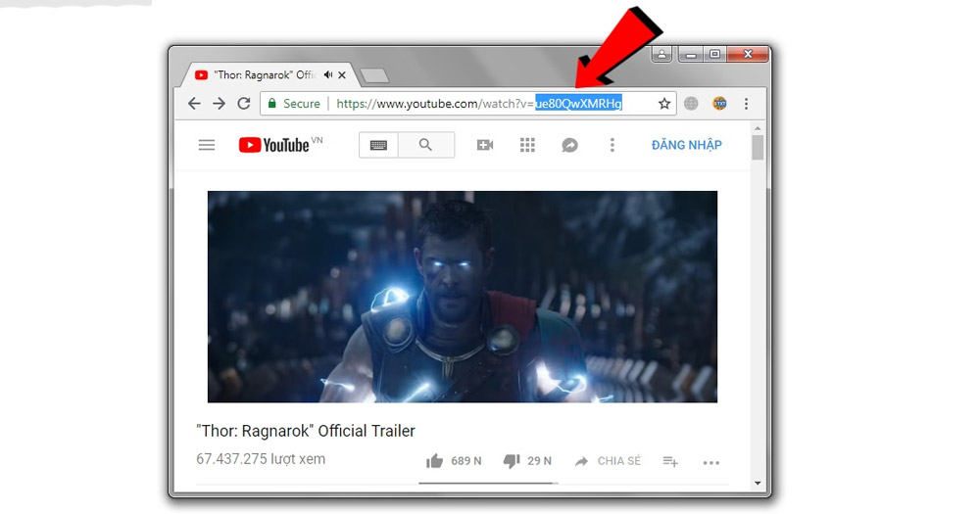The height and width of the screenshot is (514, 980).
Task: Click the ĐĂNG NHẬP sign-in link
Action: tap(686, 145)
